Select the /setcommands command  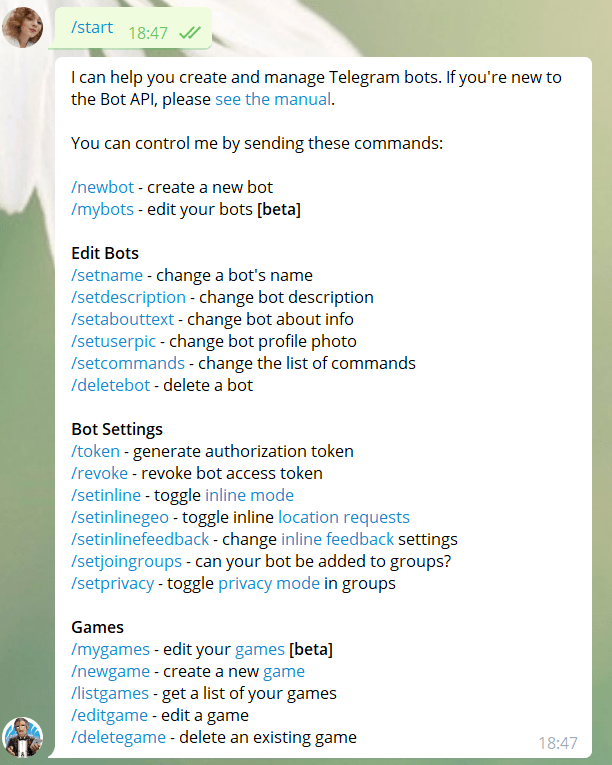128,363
